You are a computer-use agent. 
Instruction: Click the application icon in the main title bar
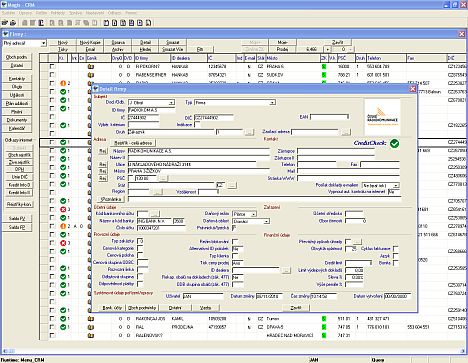tap(4, 4)
